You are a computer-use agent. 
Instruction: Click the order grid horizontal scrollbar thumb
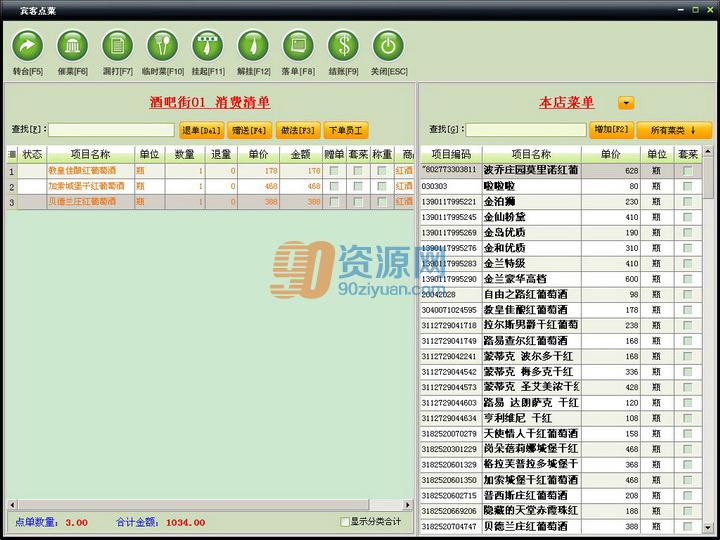193,505
